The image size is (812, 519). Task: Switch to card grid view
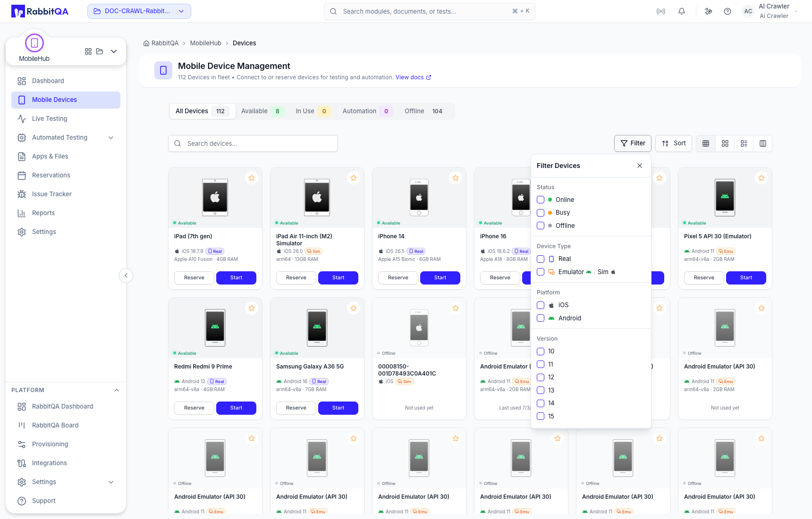tap(725, 143)
